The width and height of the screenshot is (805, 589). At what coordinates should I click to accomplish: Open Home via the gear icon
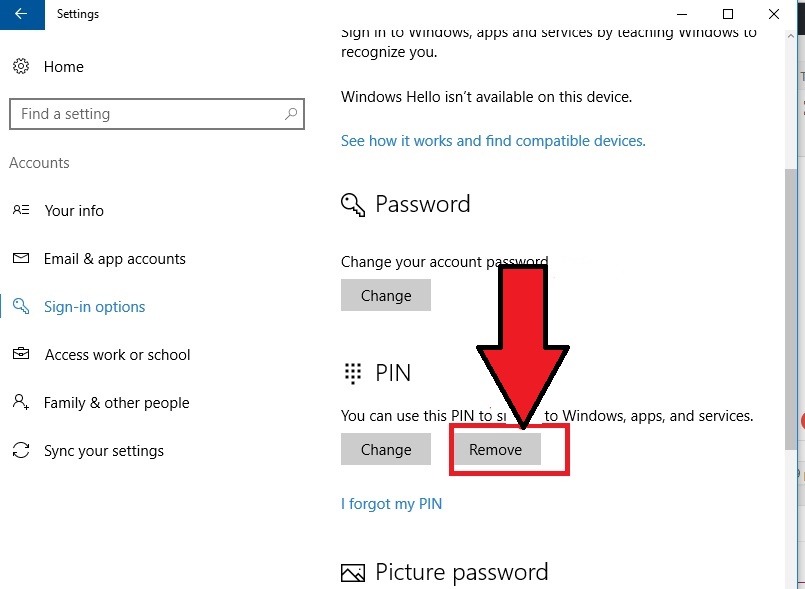(x=21, y=66)
